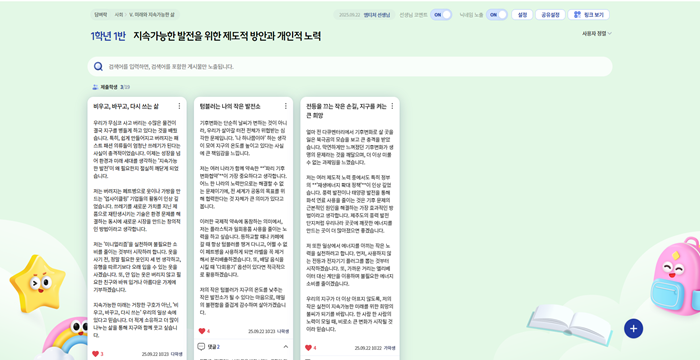Click the 다학생 author name
Screen dimensions: 700x360
176,354
